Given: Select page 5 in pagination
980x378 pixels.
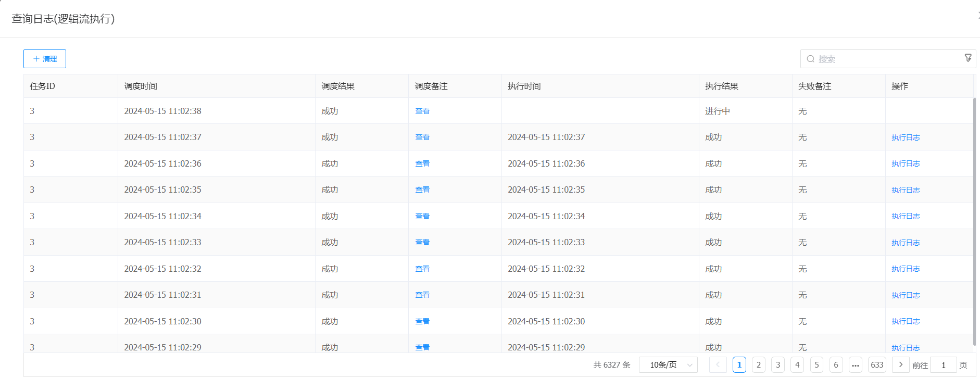Looking at the screenshot, I should click(x=816, y=365).
